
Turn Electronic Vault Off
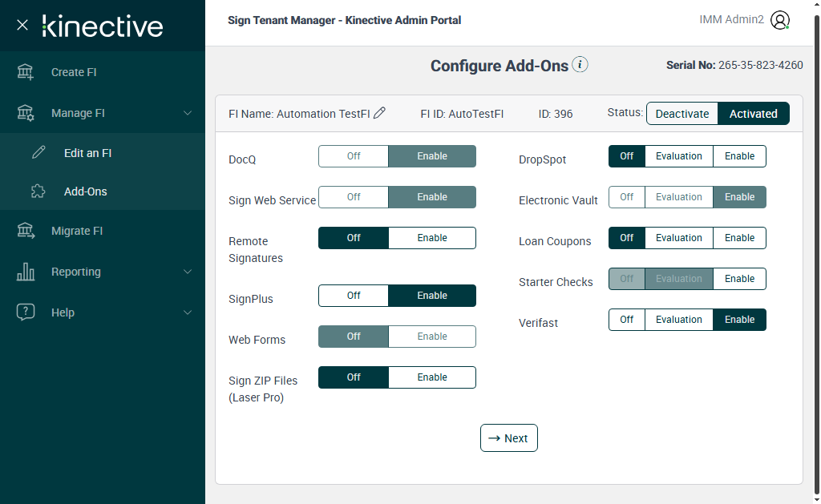point(627,197)
